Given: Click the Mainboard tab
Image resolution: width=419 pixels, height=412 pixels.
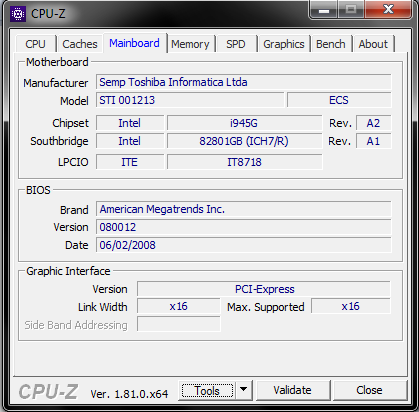Looking at the screenshot, I should click(x=134, y=43).
